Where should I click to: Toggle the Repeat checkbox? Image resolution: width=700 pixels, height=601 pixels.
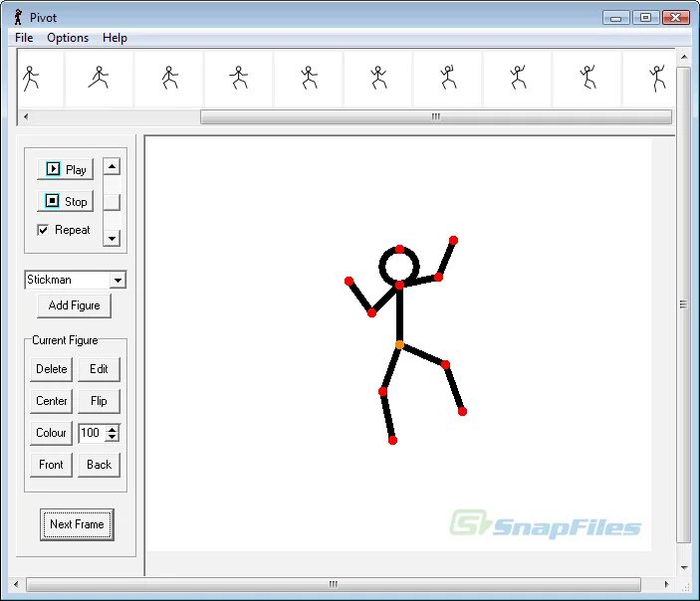43,230
